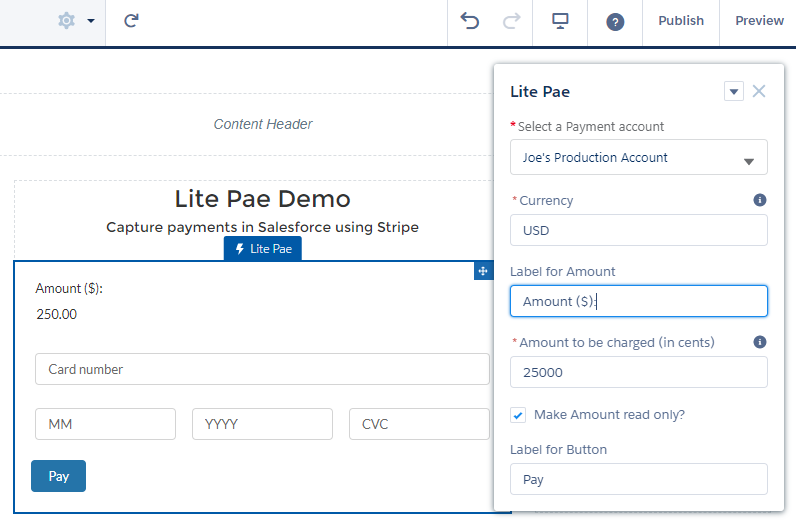This screenshot has height=524, width=796.
Task: Click the Lite Pae panel title
Action: click(540, 92)
